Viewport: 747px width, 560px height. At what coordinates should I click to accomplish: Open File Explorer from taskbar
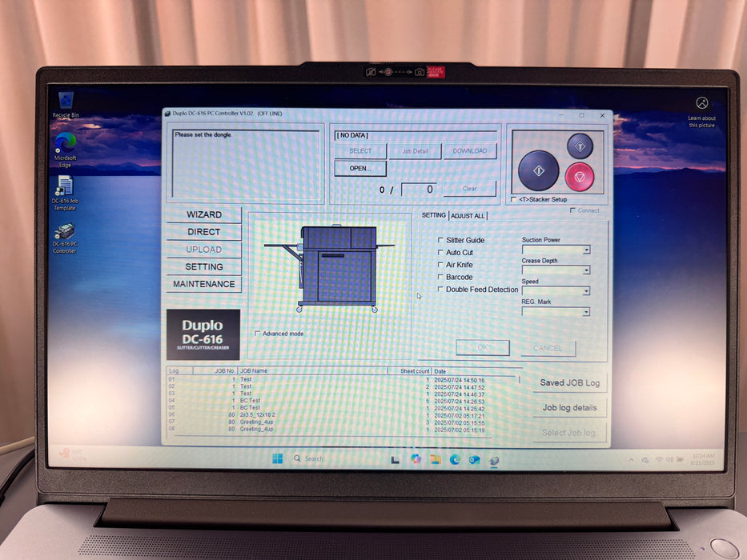(435, 459)
